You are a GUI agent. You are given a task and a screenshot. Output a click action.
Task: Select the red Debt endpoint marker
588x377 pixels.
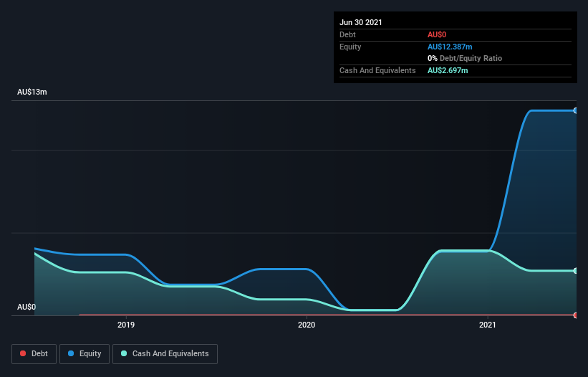point(576,315)
